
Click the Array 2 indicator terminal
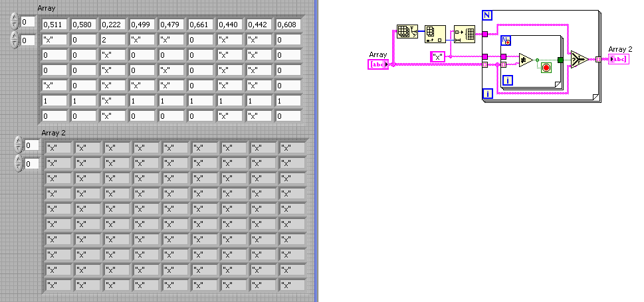tap(619, 59)
